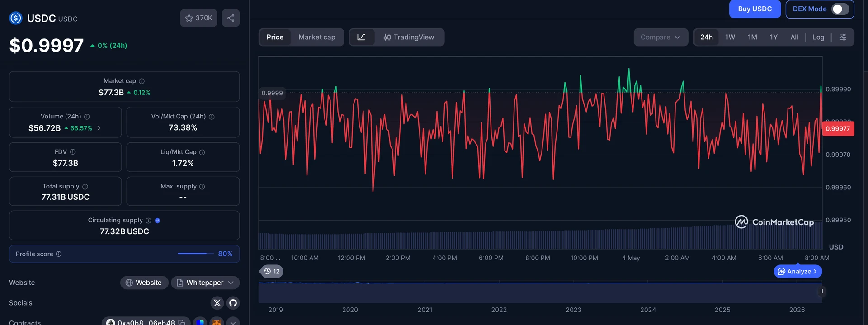Toggle Log scale on chart
The image size is (868, 325).
[x=818, y=37]
